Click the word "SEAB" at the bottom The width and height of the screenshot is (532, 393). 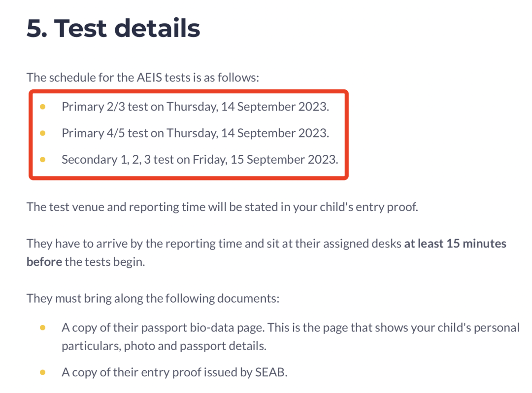point(271,373)
